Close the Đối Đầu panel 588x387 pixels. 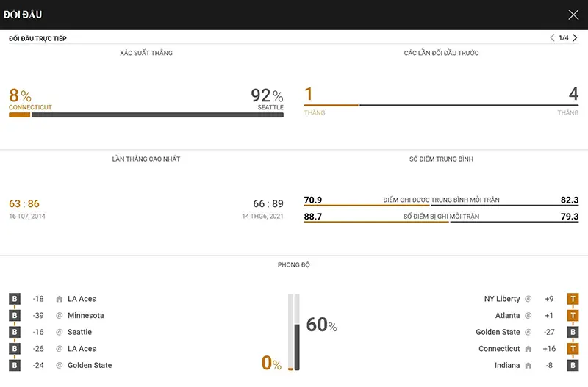(x=573, y=15)
